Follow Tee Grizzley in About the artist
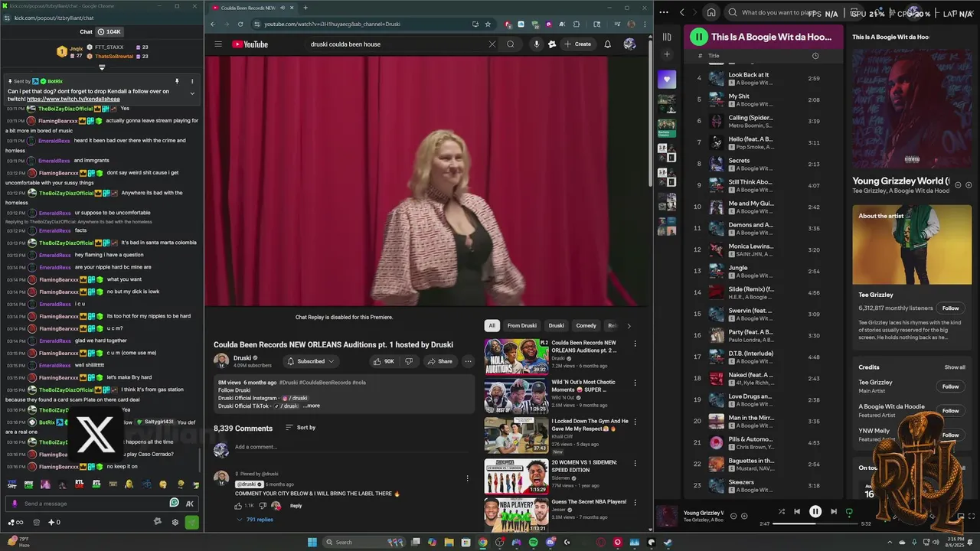980x551 pixels. pyautogui.click(x=950, y=308)
